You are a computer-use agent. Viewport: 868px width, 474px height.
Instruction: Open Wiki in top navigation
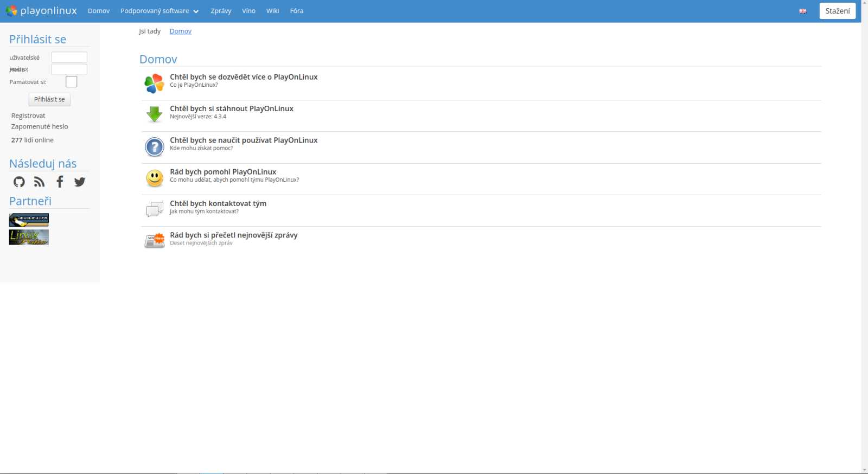pos(272,11)
